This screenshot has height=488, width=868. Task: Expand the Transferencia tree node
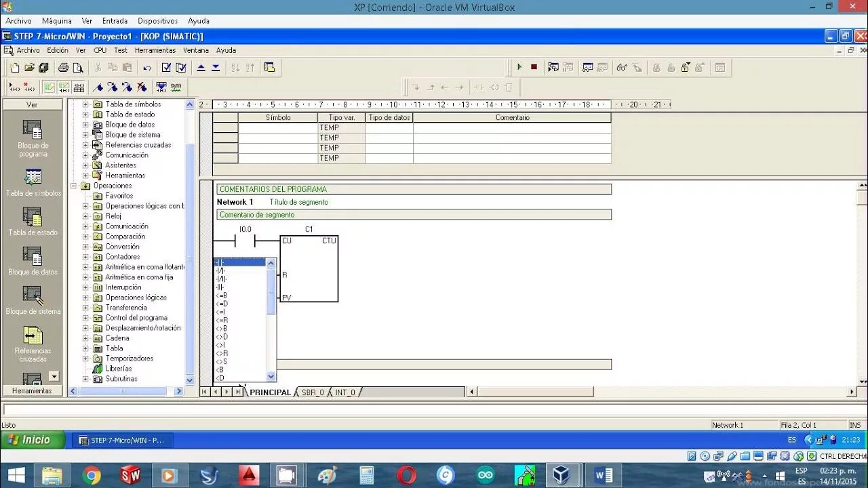[x=85, y=308]
